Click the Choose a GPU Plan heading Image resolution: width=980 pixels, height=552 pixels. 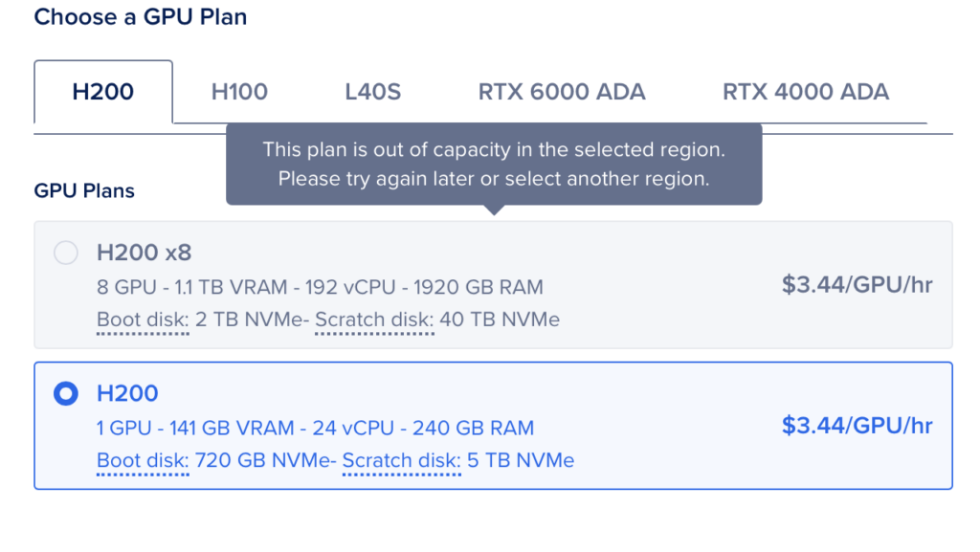140,17
